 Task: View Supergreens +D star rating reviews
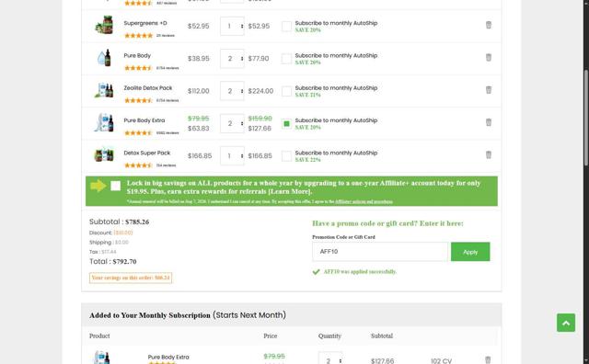[x=138, y=36]
